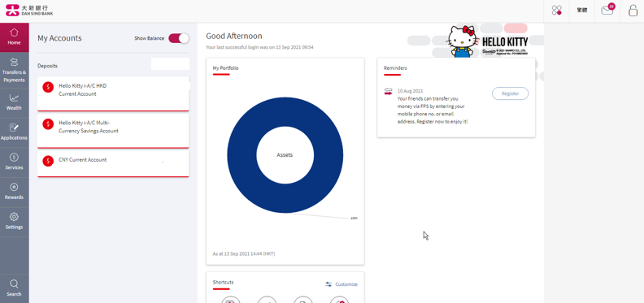Open the Wealth section
Viewport: 644px width, 303px height.
(15, 102)
